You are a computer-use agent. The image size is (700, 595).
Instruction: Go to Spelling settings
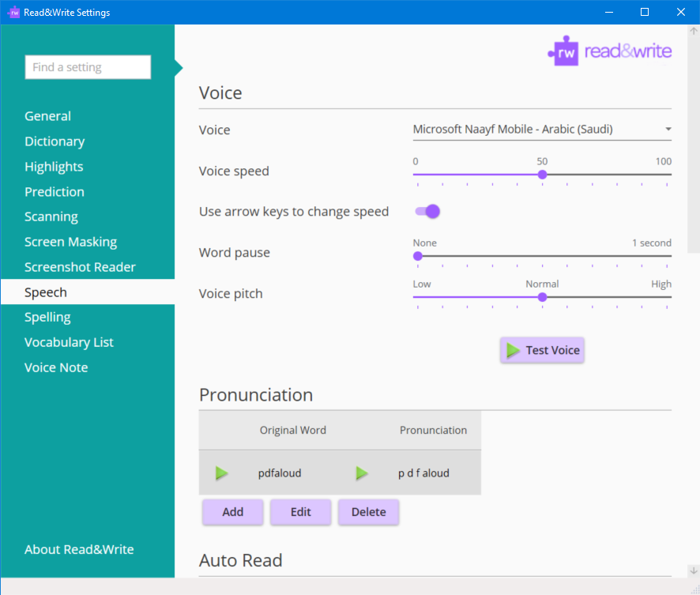point(47,318)
